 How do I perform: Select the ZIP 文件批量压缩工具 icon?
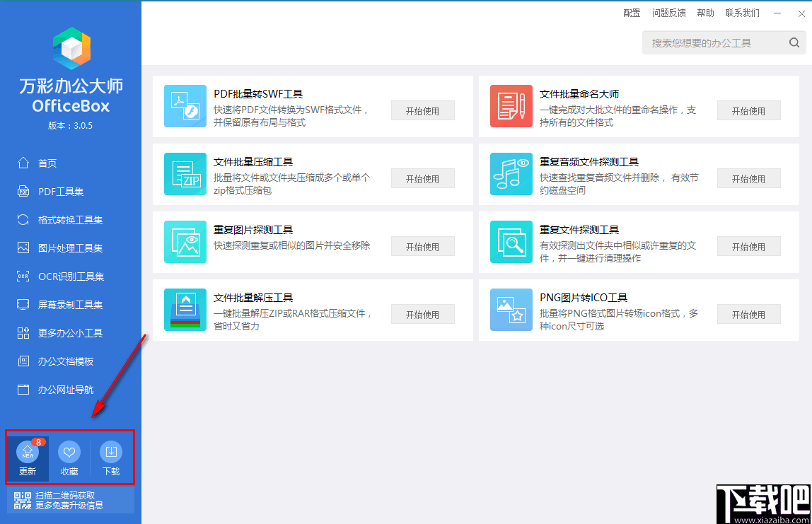[185, 174]
